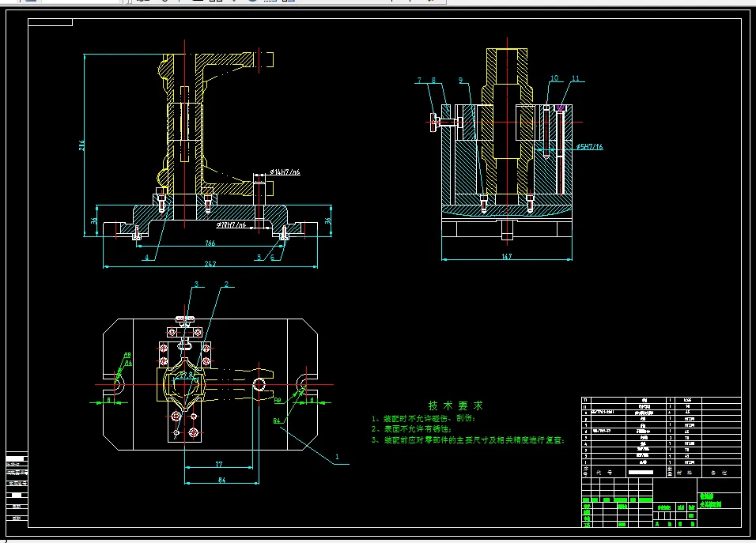Select the ø14H7/n6 fit annotation

pyautogui.click(x=285, y=172)
